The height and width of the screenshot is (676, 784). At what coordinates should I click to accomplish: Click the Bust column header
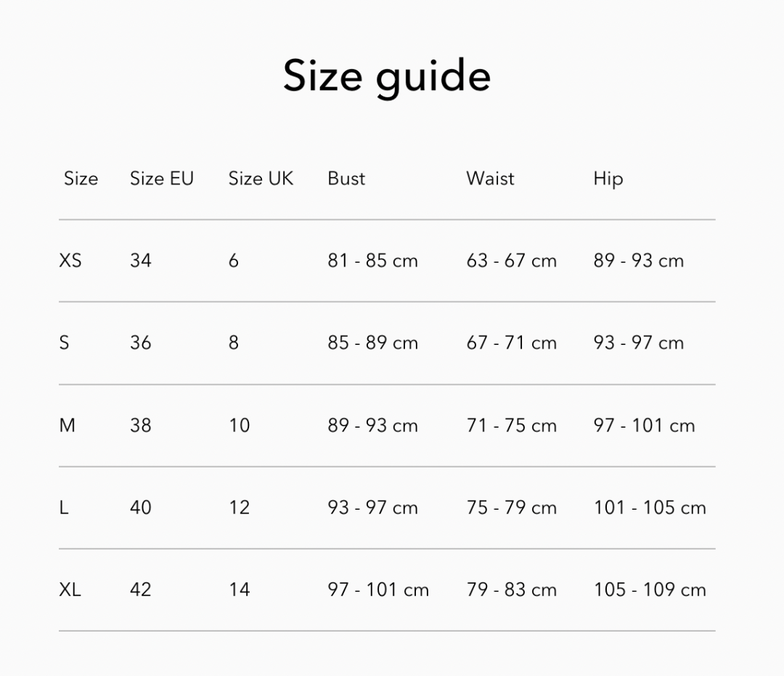pos(346,179)
